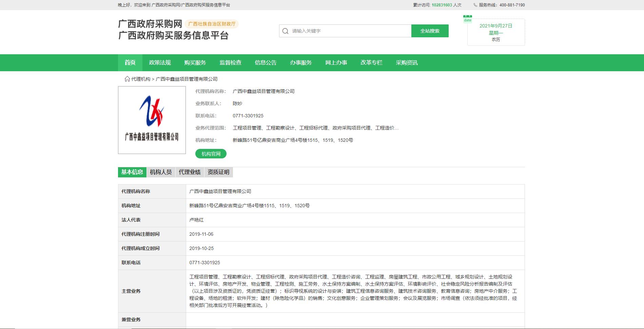Image resolution: width=644 pixels, height=329 pixels.
Task: Switch to the 机构人员 tab
Action: pos(161,172)
